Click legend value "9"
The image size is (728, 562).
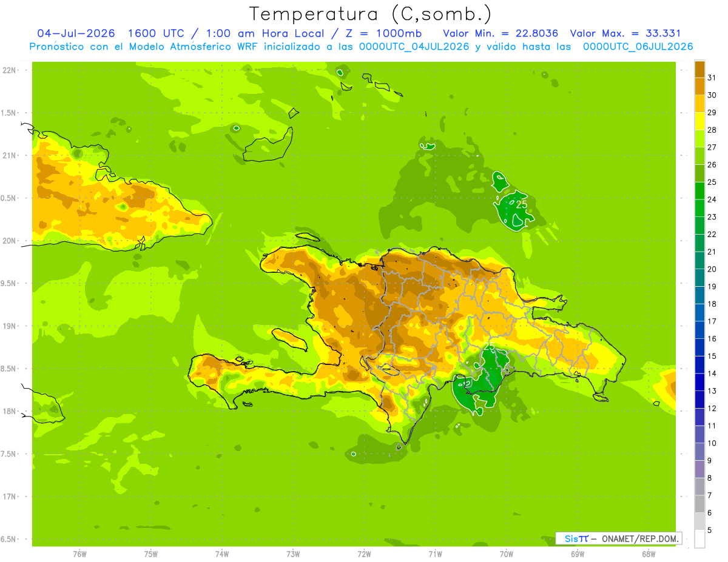click(x=710, y=461)
